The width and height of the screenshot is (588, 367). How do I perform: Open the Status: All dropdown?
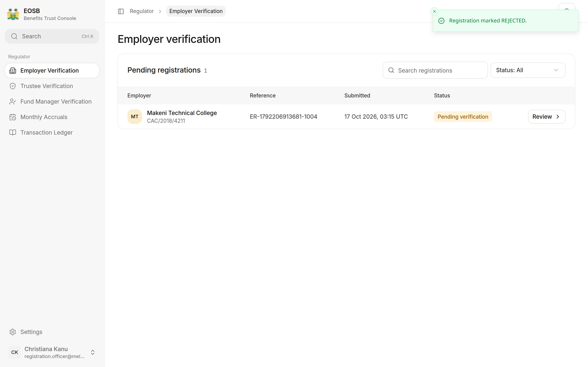click(528, 70)
